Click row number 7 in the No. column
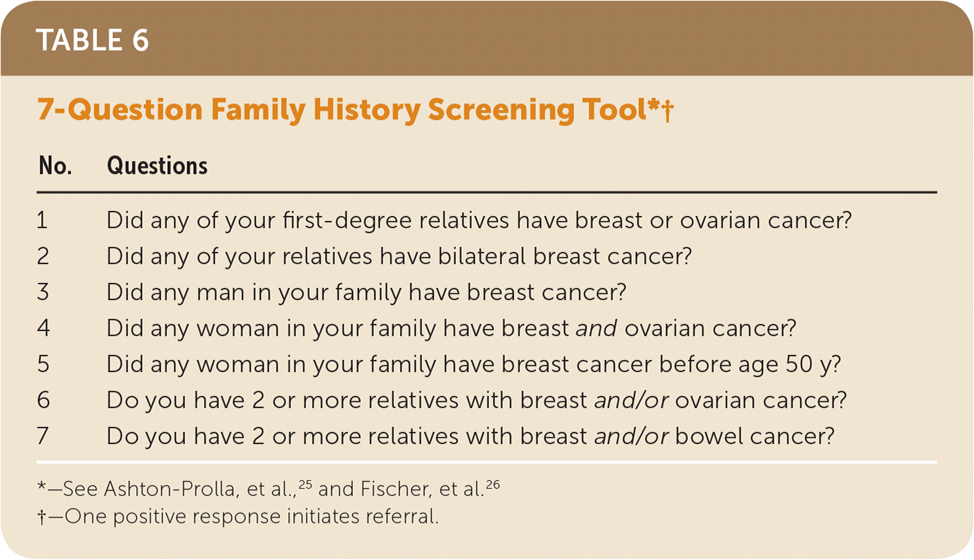 pos(44,436)
